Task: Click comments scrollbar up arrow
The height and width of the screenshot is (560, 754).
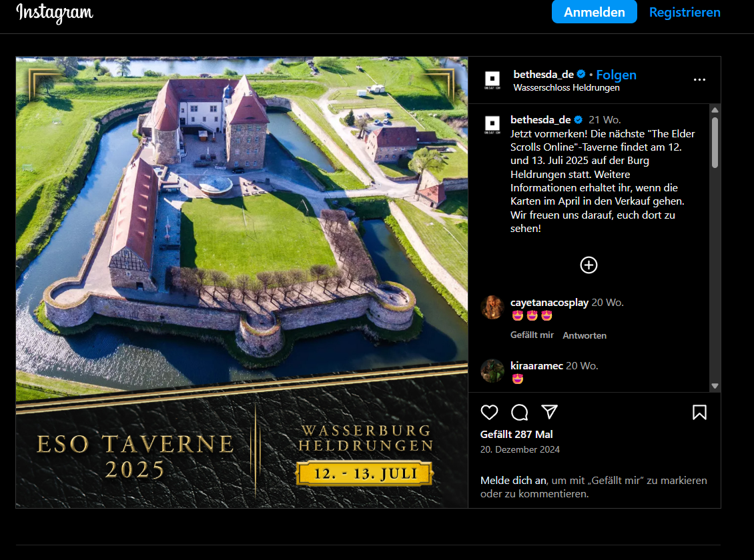Action: [x=715, y=110]
